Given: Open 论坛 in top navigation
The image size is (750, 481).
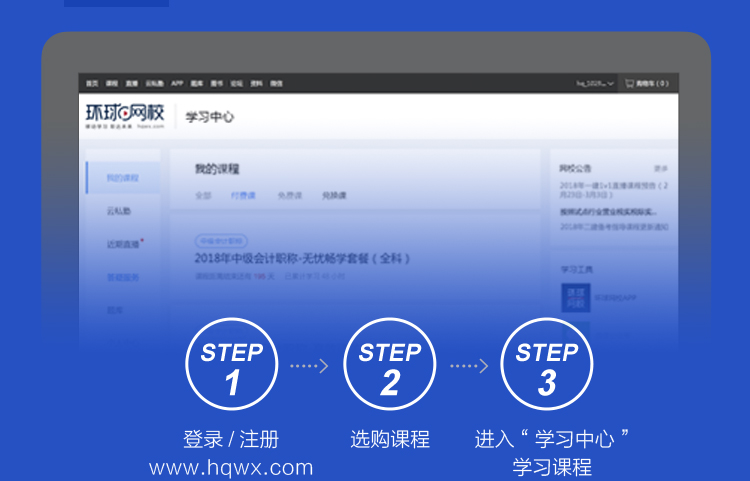Looking at the screenshot, I should [237, 83].
